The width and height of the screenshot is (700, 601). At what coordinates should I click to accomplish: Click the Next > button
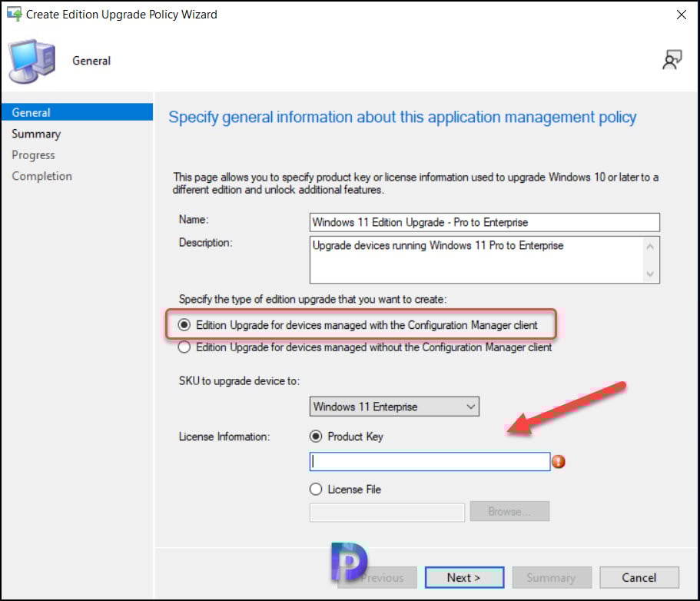pyautogui.click(x=464, y=577)
